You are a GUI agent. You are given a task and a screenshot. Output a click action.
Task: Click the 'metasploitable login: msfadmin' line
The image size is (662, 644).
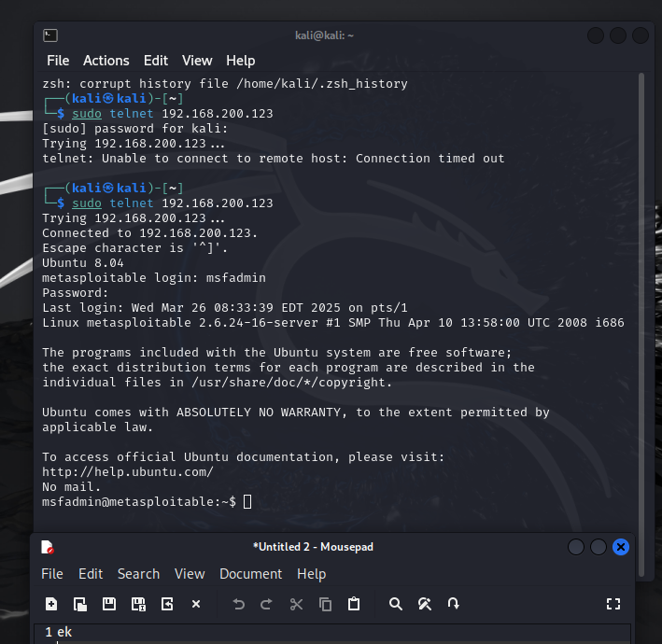[x=154, y=278]
